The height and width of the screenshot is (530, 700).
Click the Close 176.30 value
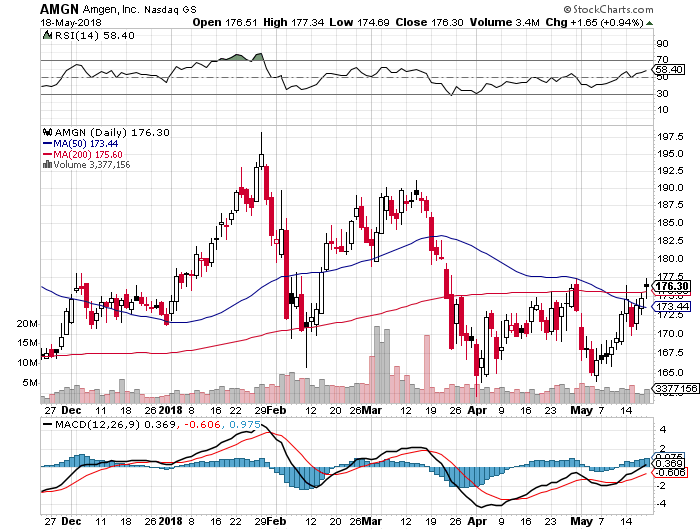pyautogui.click(x=429, y=22)
